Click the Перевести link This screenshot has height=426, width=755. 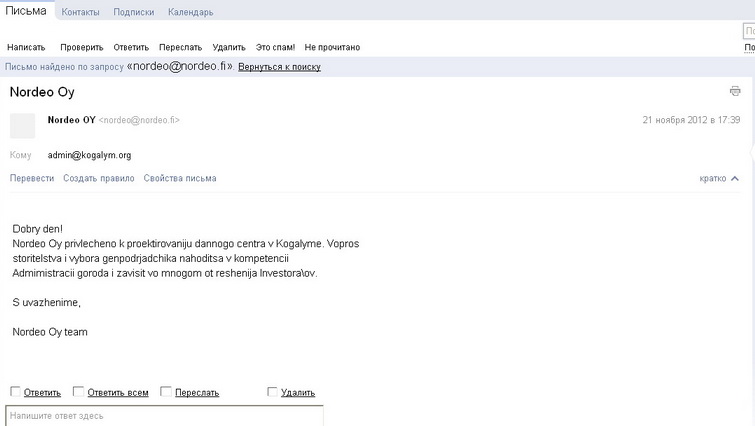pos(31,178)
